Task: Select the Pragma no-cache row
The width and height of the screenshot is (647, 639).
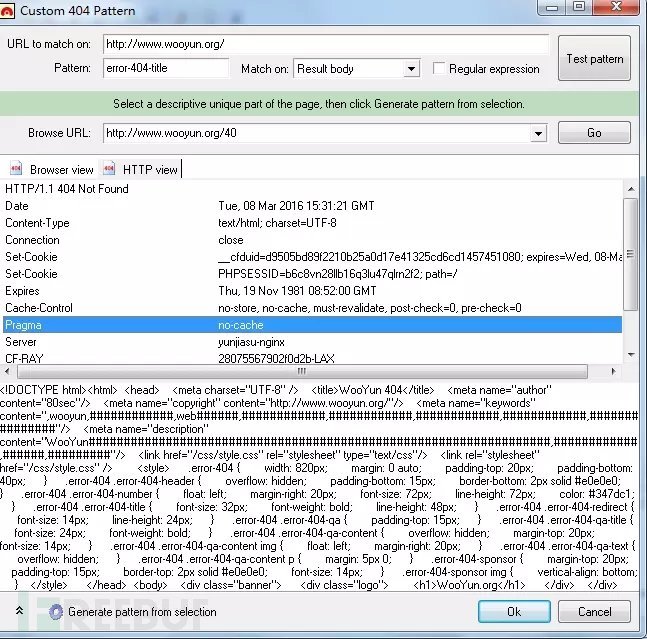Action: pos(312,325)
